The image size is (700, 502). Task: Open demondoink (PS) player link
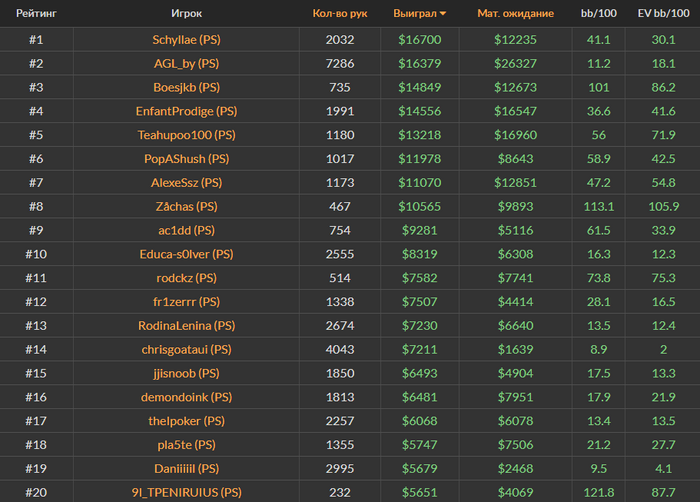[186, 397]
